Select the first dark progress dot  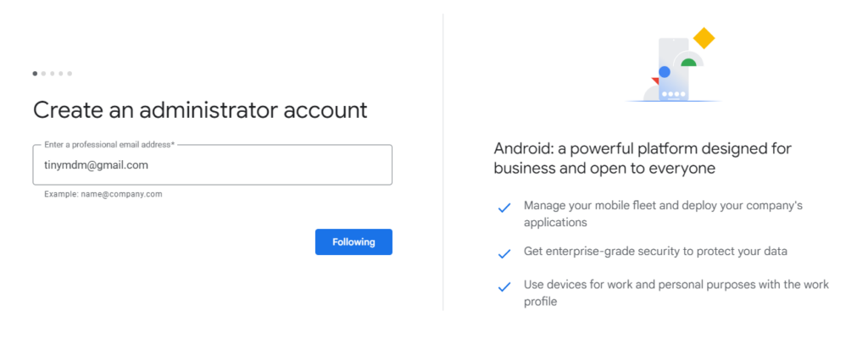coord(35,73)
